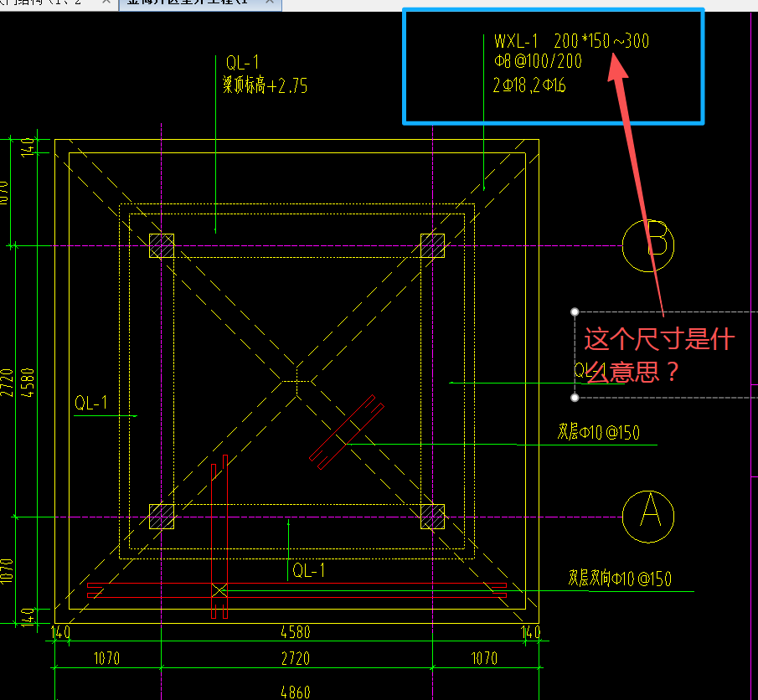Select the diagonal red beam symbol at center
This screenshot has width=758, height=700.
(x=346, y=431)
